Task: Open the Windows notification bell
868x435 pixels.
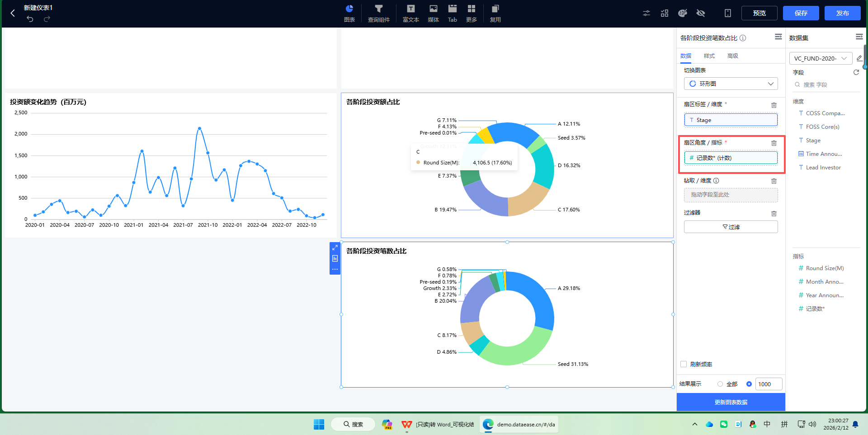Action: [x=855, y=424]
